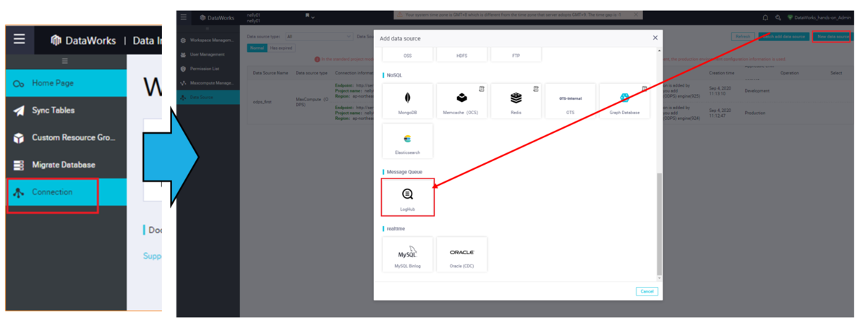Choose the FTP data source card

tap(516, 54)
